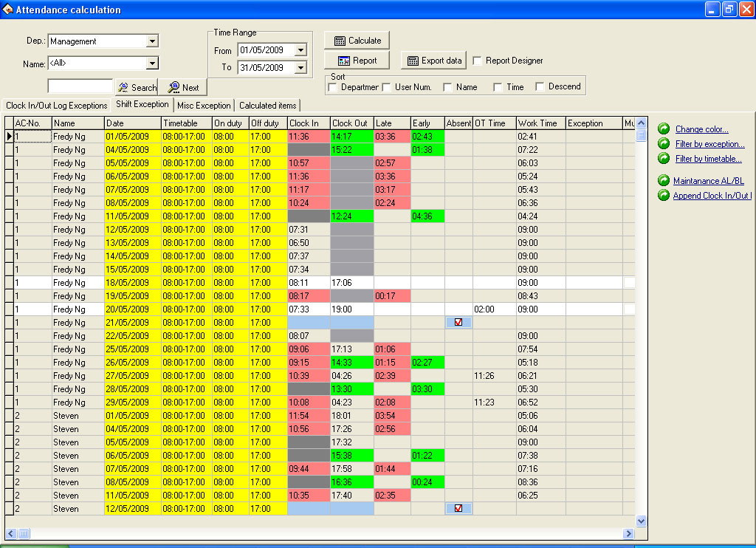
Task: Switch to the Misc Exception tab
Action: click(x=204, y=106)
